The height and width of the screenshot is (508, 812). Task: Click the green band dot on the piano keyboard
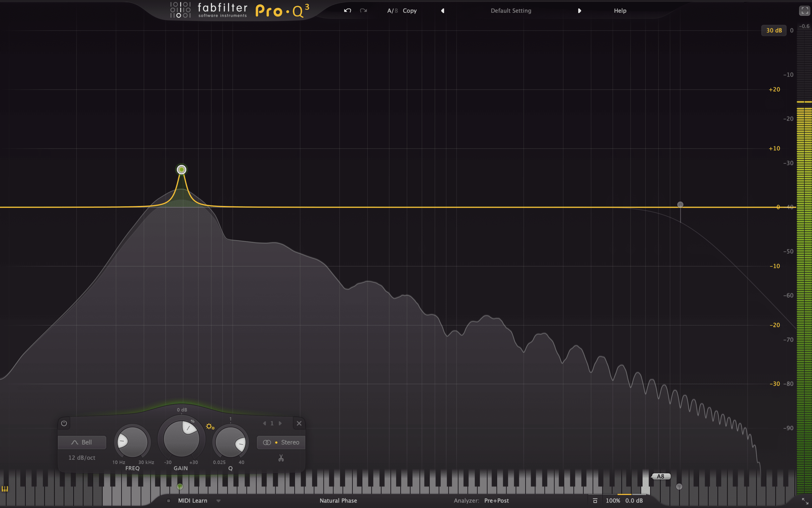click(x=180, y=486)
